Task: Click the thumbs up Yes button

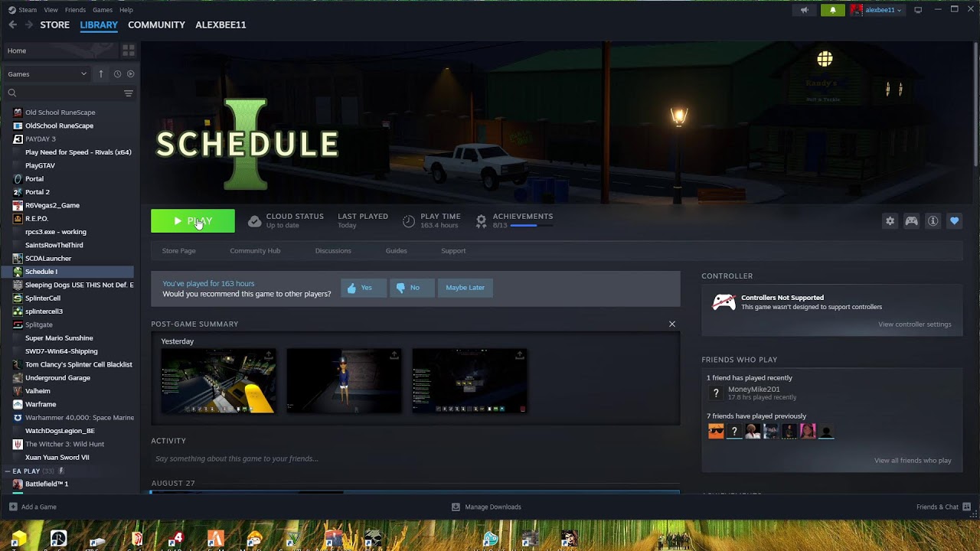Action: pos(364,288)
